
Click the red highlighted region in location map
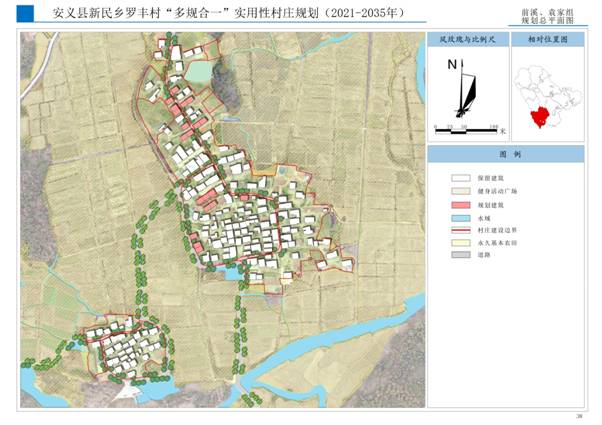(541, 117)
